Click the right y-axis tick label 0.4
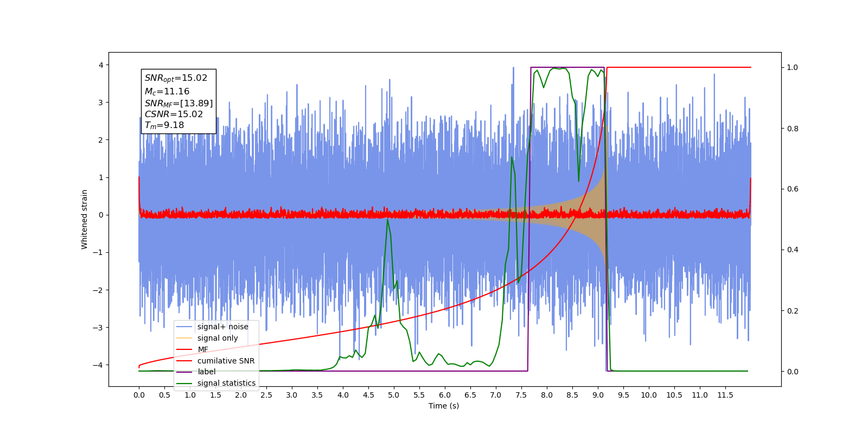 pos(793,250)
